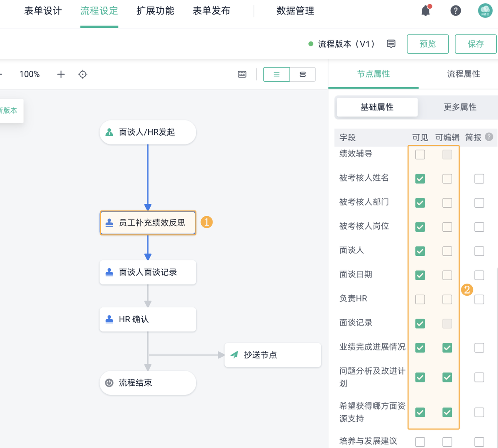This screenshot has height=448, width=498.
Task: Save the flow with 保存
Action: coord(476,44)
